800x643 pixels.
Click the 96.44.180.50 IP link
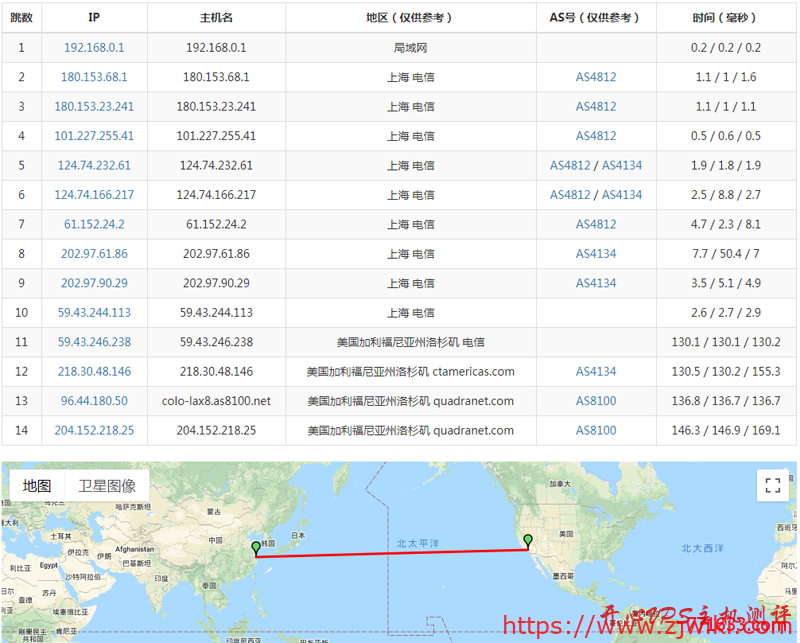(93, 400)
